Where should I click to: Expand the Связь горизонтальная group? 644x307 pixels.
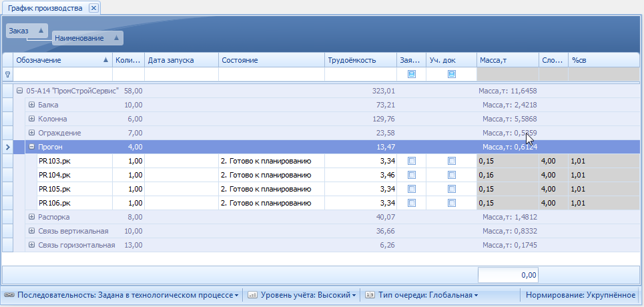point(31,245)
